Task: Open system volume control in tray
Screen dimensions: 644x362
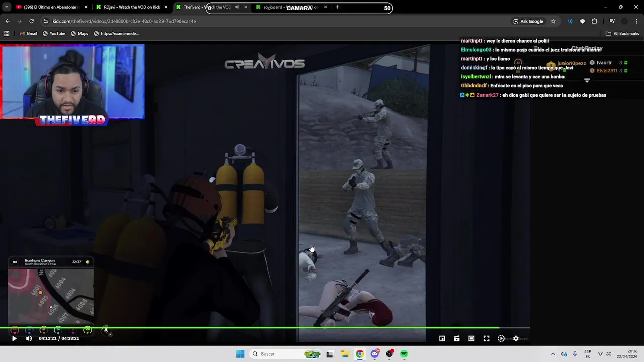Action: pos(608,354)
